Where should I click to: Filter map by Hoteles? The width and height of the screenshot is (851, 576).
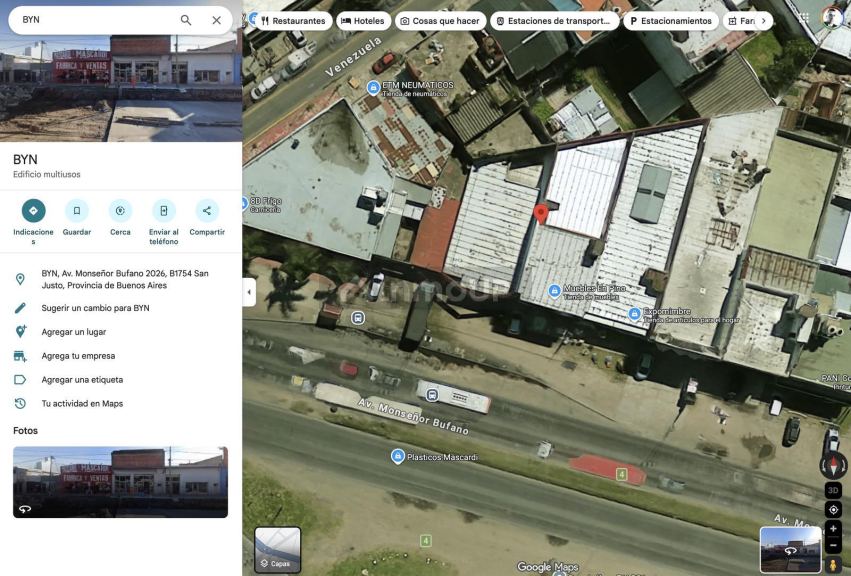[363, 21]
